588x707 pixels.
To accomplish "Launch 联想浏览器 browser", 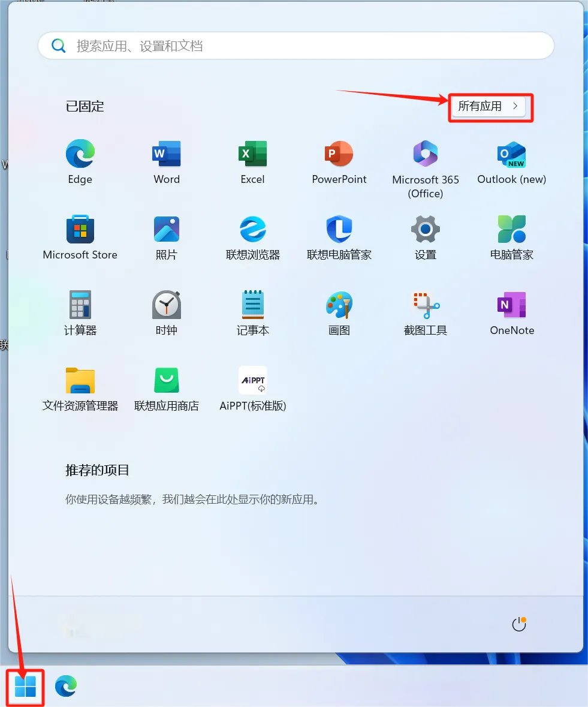I will pos(253,237).
